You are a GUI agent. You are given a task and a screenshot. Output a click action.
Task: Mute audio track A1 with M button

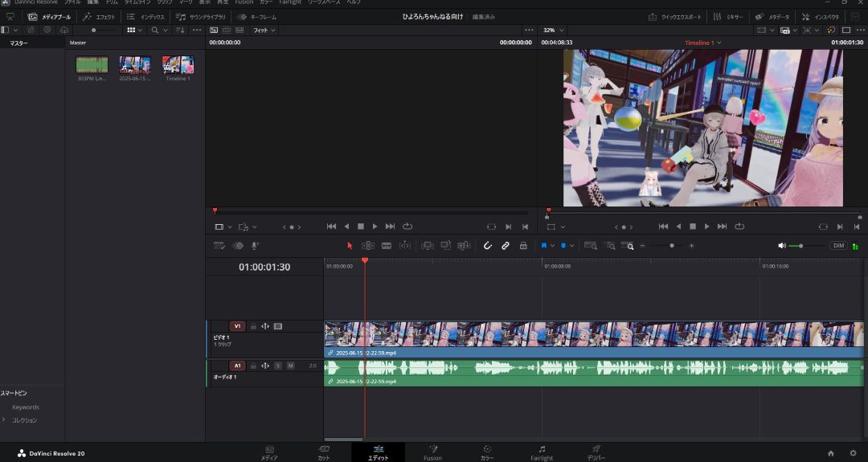pyautogui.click(x=290, y=366)
